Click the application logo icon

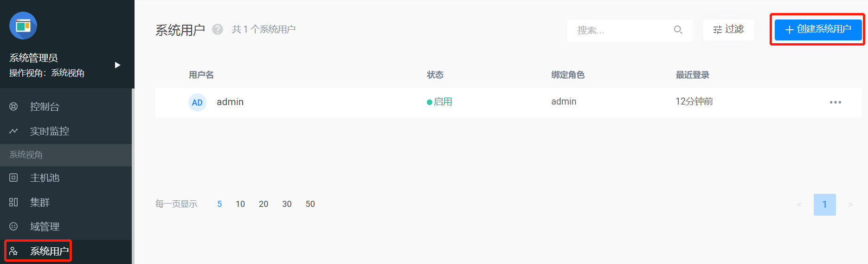point(23,26)
